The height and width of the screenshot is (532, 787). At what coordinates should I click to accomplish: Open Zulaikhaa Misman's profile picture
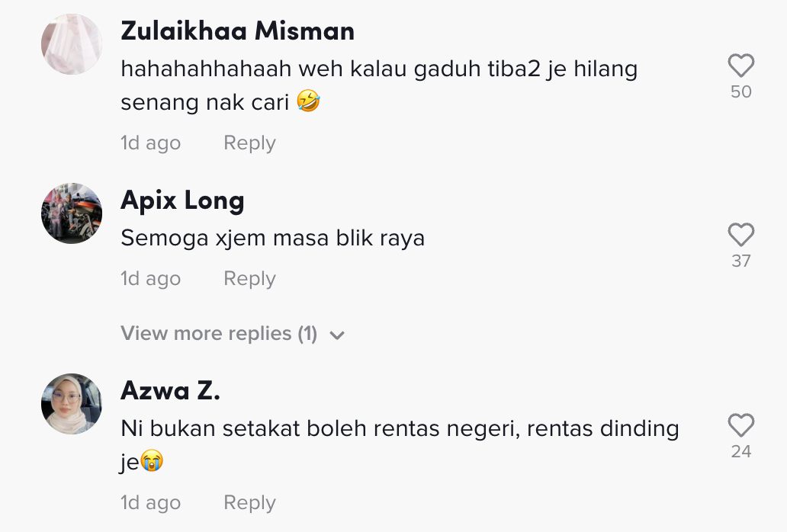click(x=72, y=44)
